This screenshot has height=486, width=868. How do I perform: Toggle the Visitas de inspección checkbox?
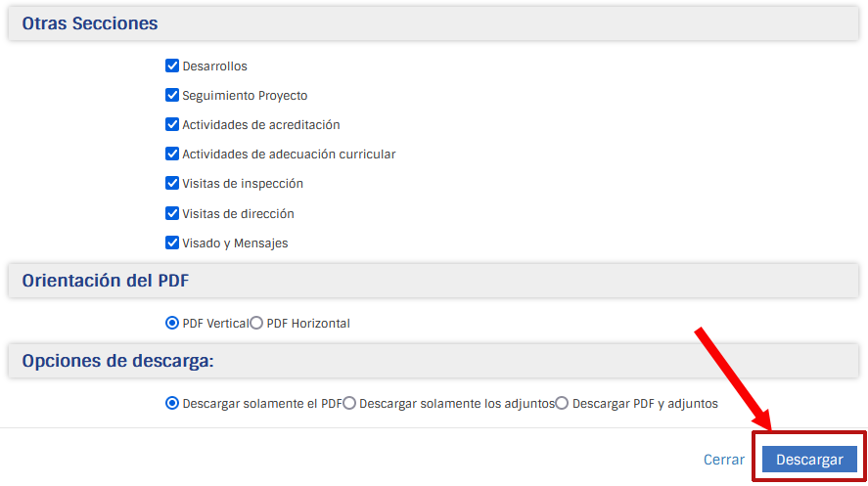(172, 184)
